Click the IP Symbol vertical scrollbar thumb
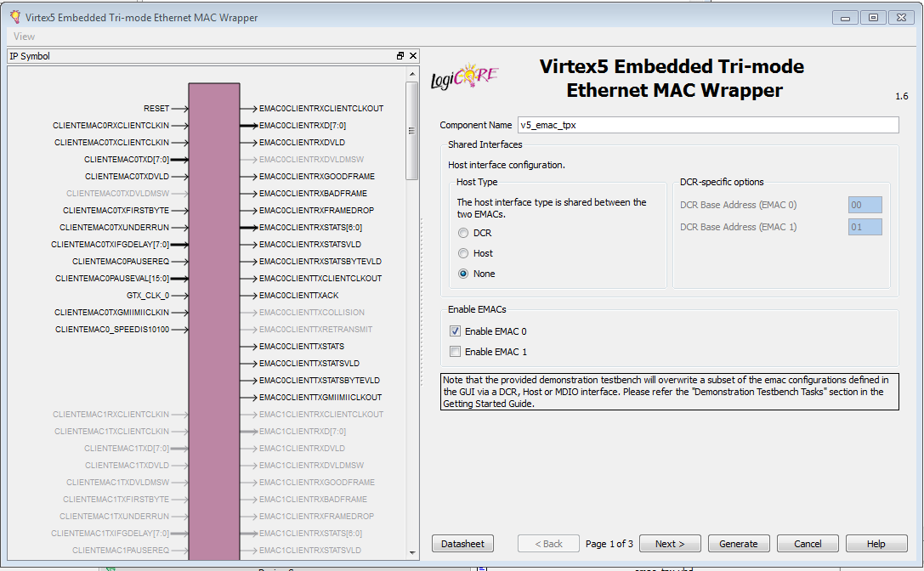 412,131
